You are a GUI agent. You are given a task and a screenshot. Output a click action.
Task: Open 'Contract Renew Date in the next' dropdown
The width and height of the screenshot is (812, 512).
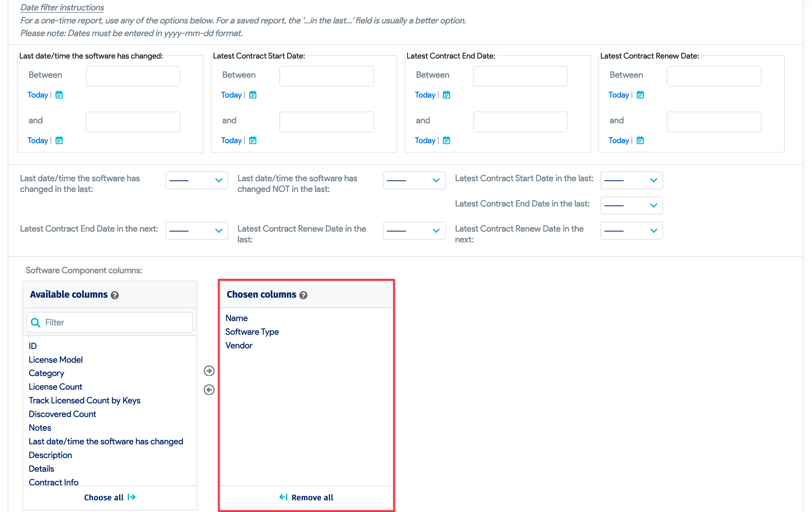tap(631, 231)
